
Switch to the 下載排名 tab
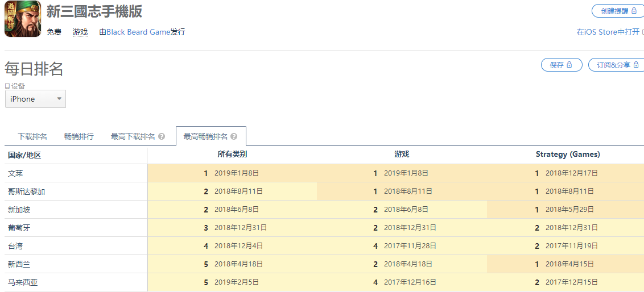32,136
